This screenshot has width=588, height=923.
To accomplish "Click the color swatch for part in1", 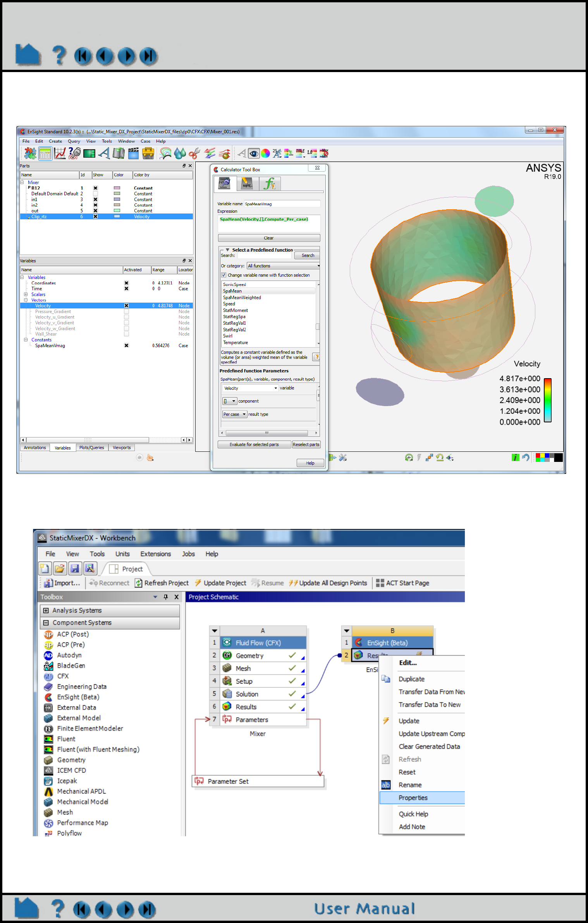I will [x=117, y=200].
